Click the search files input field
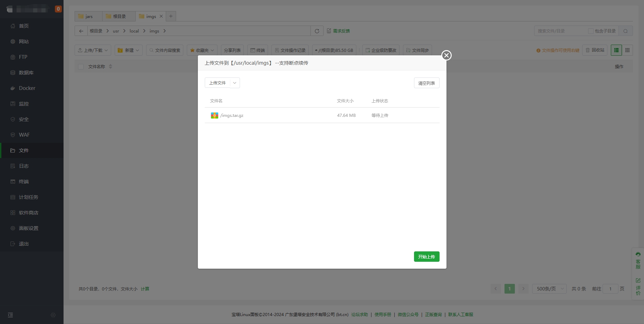The image size is (644, 324). 560,31
